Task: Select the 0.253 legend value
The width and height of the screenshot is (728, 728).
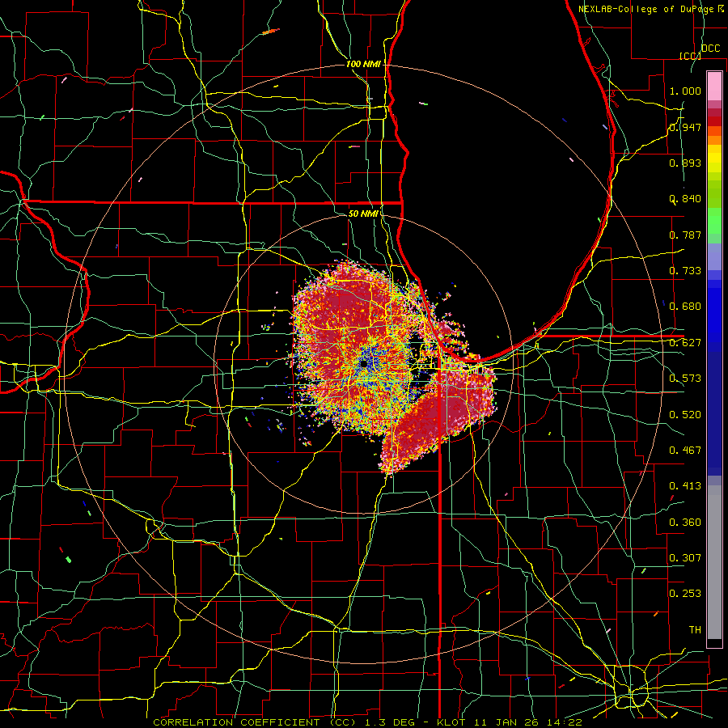Action: click(685, 594)
